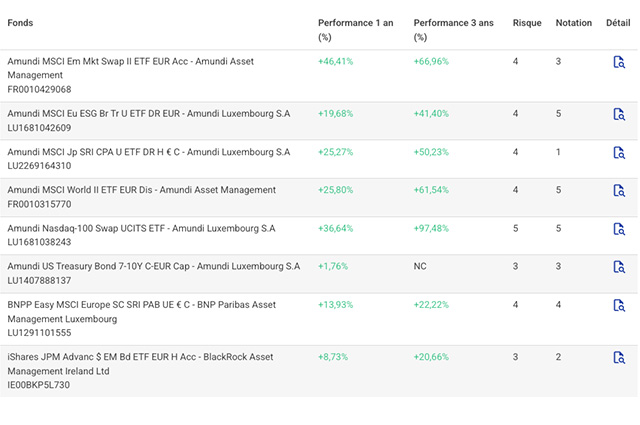This screenshot has height=425, width=640.
Task: Click the +61,54% three-year performance value
Action: pyautogui.click(x=431, y=190)
